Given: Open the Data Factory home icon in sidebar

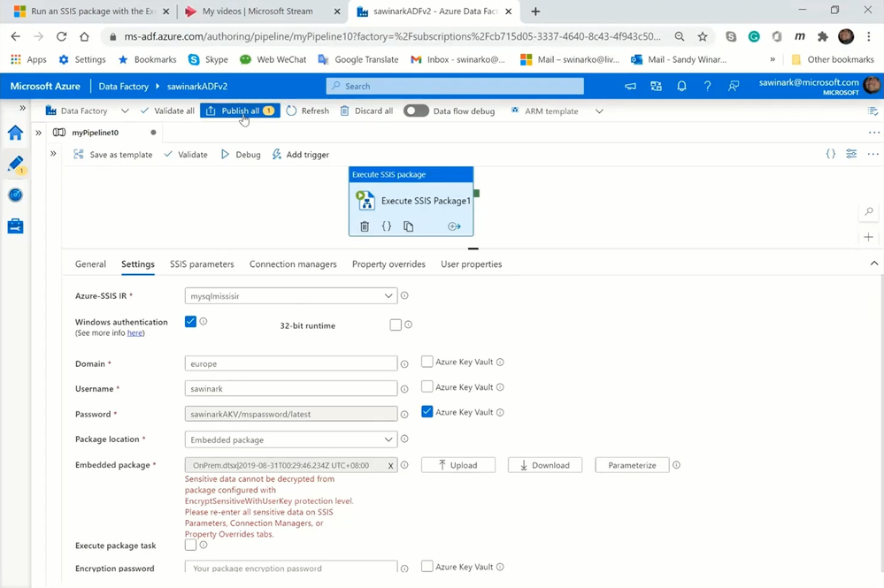Looking at the screenshot, I should click(x=15, y=133).
